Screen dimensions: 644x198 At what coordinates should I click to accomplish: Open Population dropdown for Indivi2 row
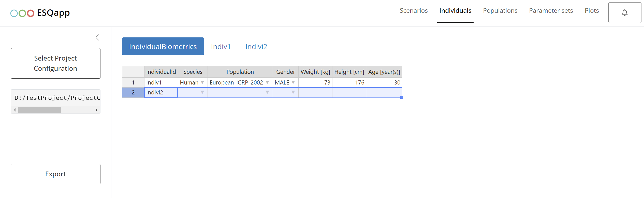[x=267, y=92]
